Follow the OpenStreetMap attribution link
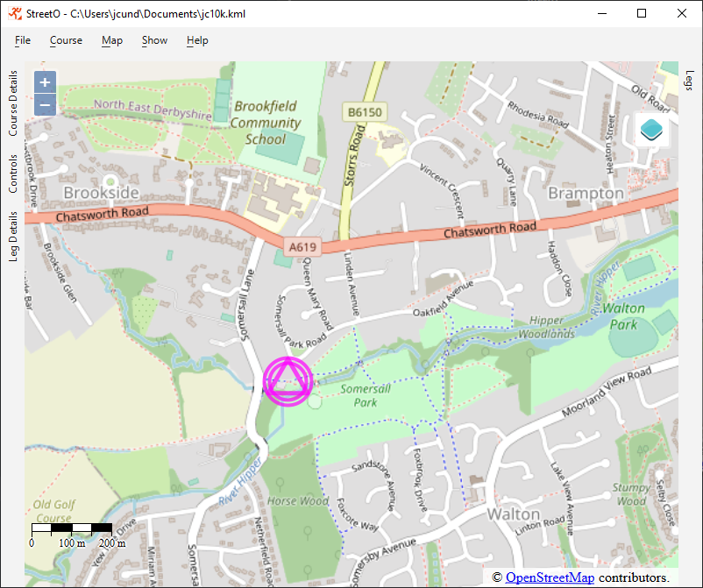This screenshot has width=703, height=588. tap(550, 577)
